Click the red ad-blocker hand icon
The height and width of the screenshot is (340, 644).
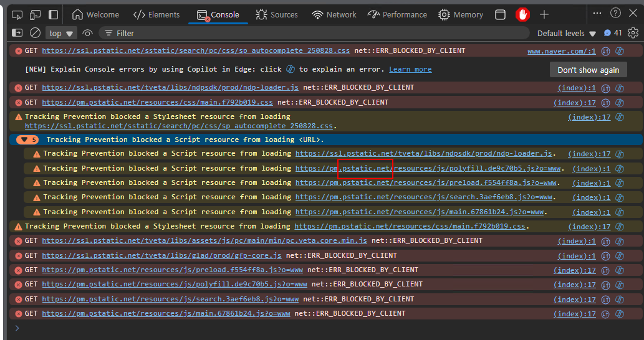click(x=522, y=15)
